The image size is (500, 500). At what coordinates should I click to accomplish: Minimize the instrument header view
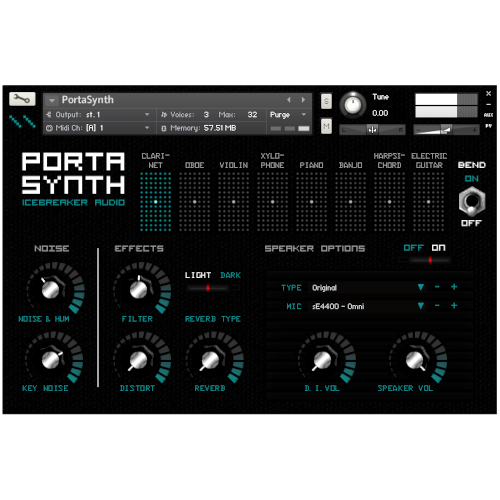pos(488,104)
